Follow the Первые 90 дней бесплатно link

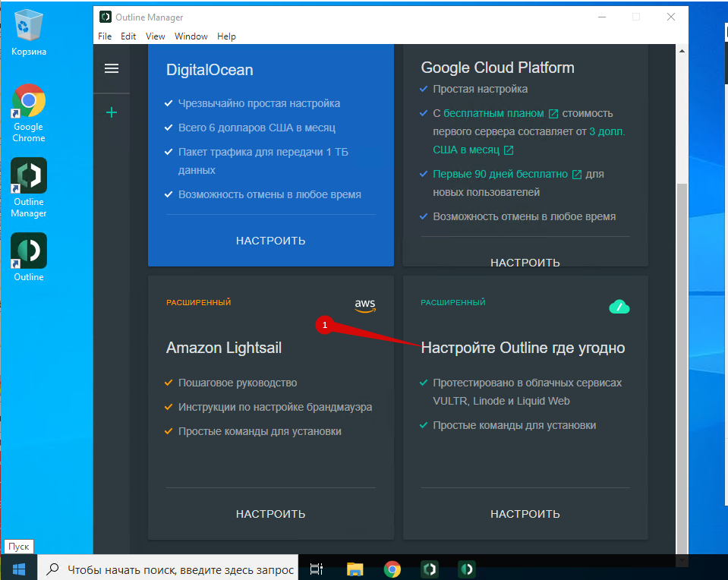500,174
